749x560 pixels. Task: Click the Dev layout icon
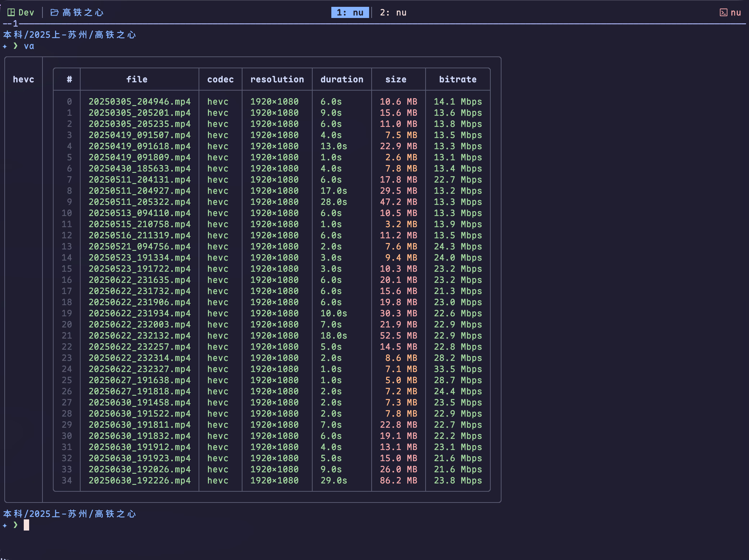(x=11, y=13)
